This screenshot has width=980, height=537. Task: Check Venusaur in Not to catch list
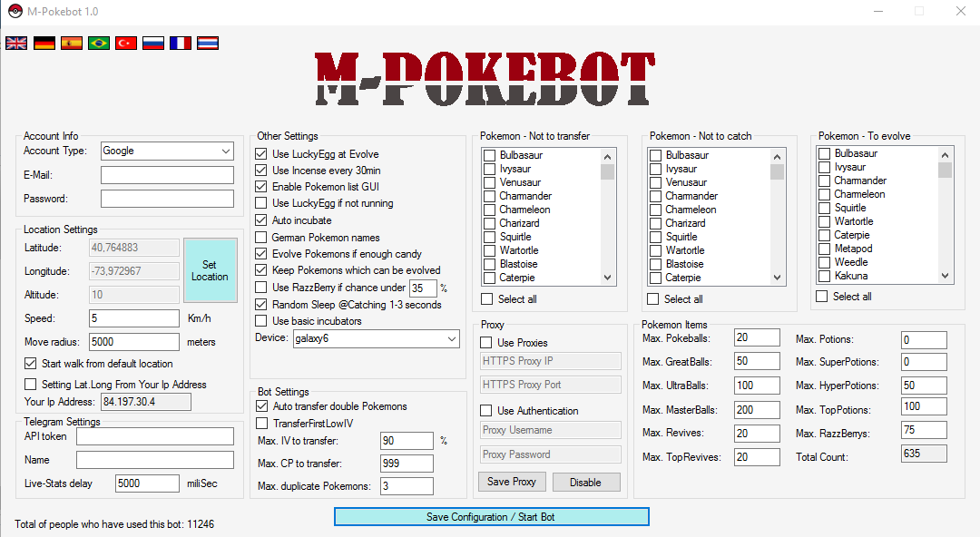[x=655, y=182]
